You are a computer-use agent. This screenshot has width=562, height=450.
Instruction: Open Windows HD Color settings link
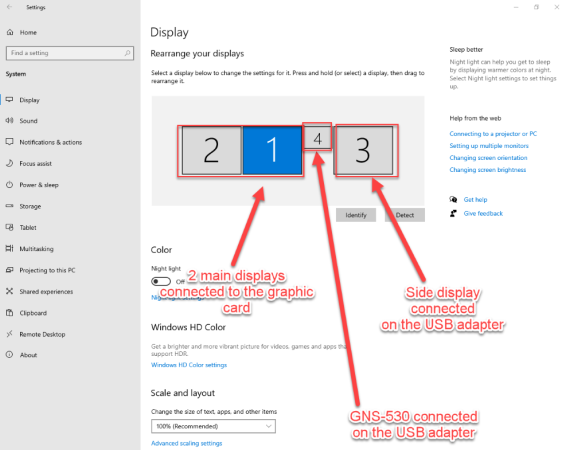click(x=189, y=365)
